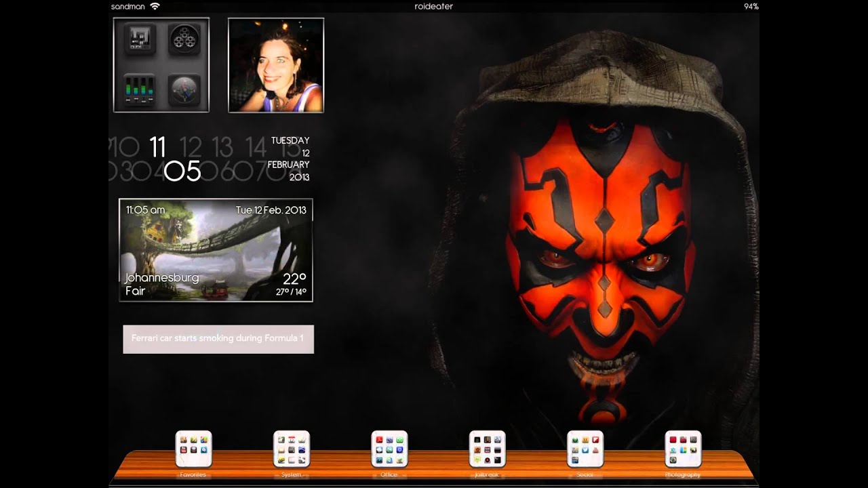
Task: Tap the Ferrari news headline ticker
Action: [x=218, y=339]
